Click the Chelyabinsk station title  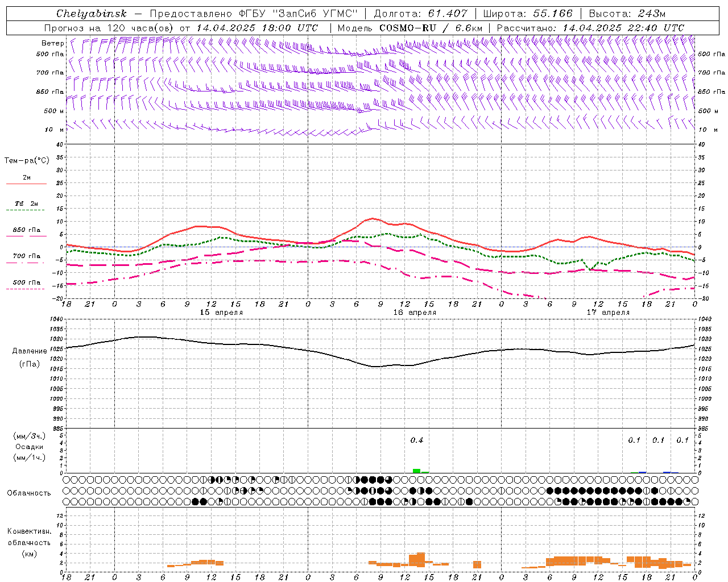pos(92,14)
